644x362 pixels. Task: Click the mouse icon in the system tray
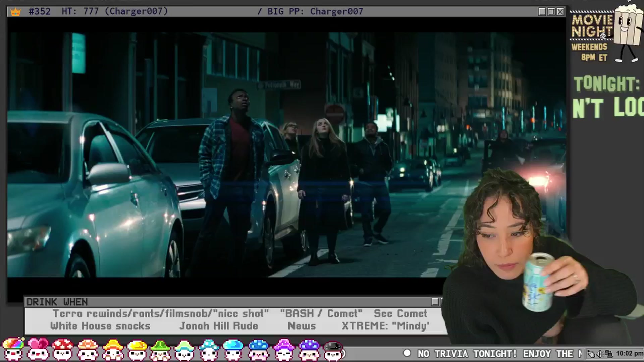tap(592, 354)
